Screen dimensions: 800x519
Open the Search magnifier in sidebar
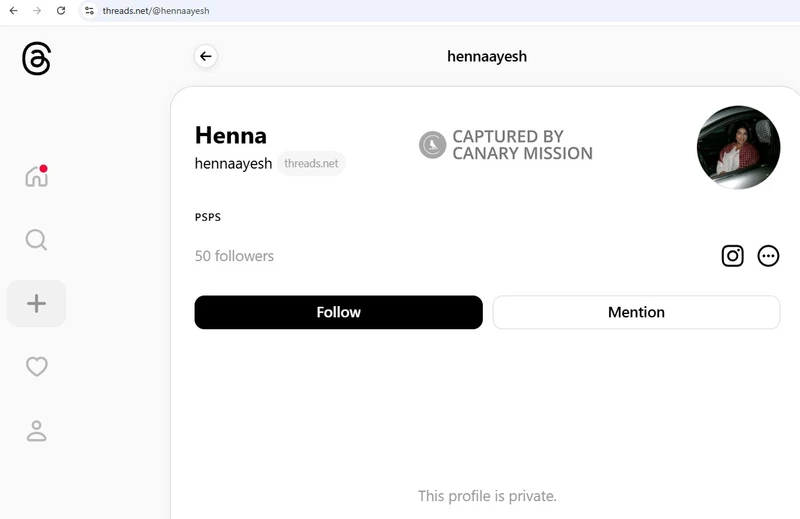[x=36, y=240]
